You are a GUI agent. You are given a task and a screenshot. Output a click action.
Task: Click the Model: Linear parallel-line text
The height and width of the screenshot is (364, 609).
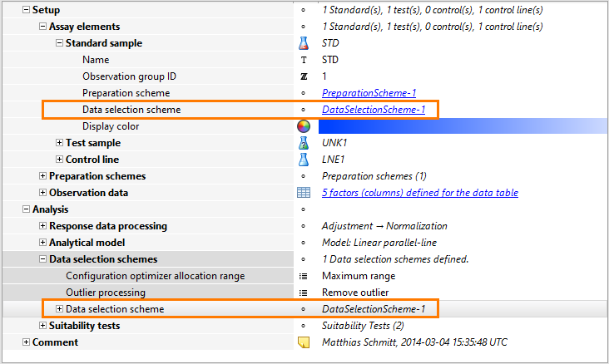point(379,243)
